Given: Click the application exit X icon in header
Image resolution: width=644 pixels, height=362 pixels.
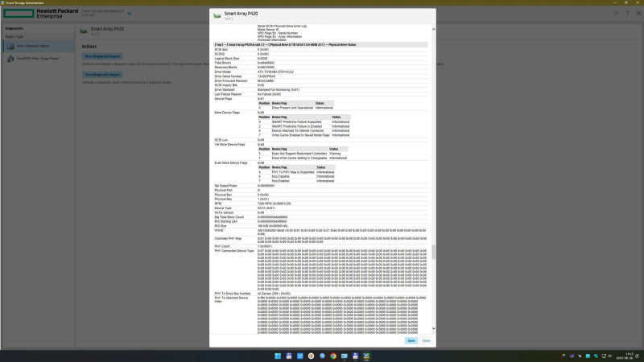Looking at the screenshot, I should [x=638, y=13].
